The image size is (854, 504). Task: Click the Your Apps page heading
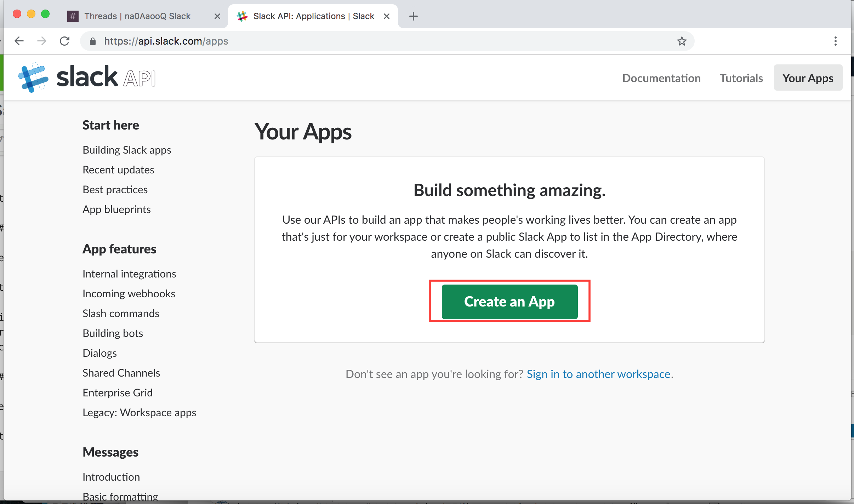pyautogui.click(x=303, y=132)
